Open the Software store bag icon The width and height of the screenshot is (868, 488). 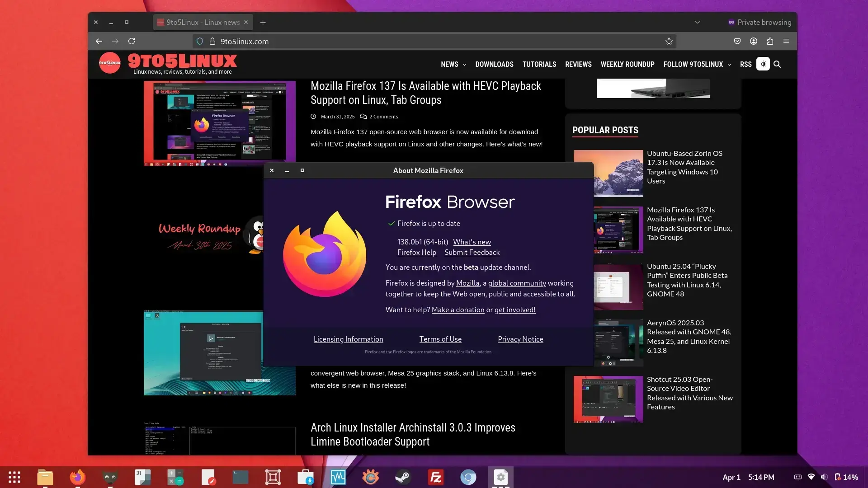tap(306, 477)
